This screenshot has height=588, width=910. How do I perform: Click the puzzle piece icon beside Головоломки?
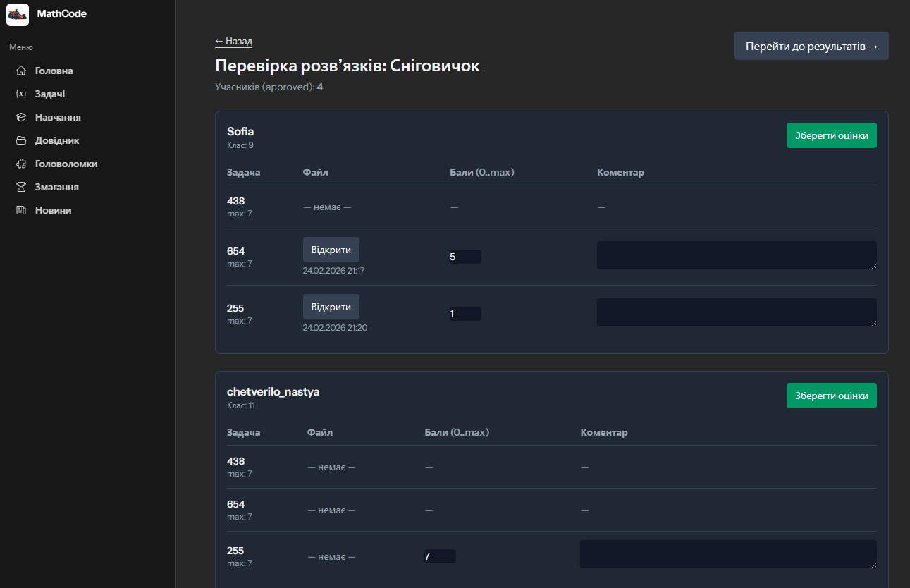click(x=21, y=164)
